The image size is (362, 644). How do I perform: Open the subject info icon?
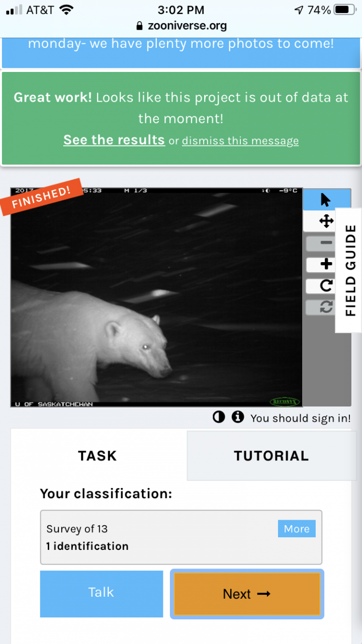coord(237,417)
